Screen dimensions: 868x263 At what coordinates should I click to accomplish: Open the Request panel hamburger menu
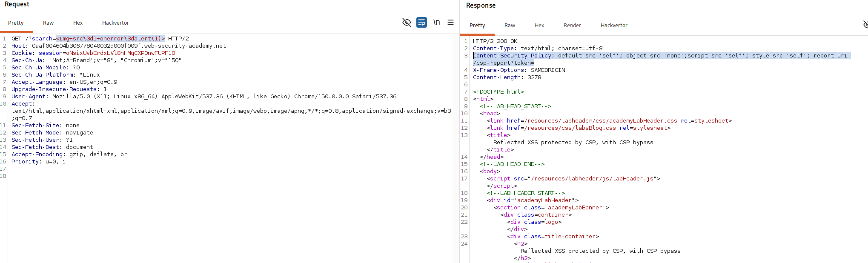[x=450, y=22]
